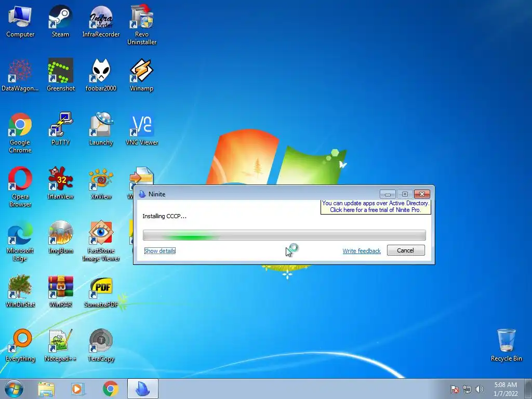The height and width of the screenshot is (399, 532).
Task: Select the VNC Viewer shortcut
Action: [x=141, y=129]
